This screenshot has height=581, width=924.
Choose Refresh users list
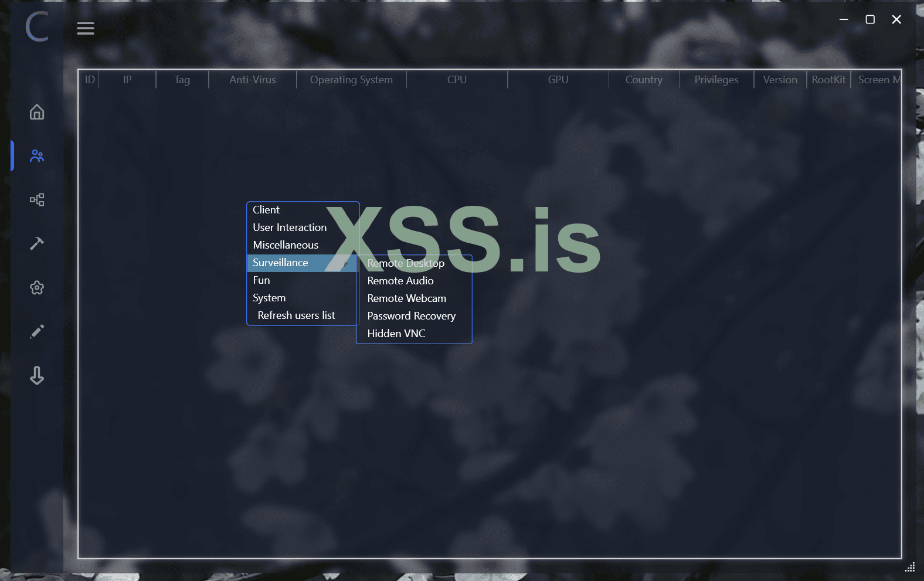[x=303, y=315]
